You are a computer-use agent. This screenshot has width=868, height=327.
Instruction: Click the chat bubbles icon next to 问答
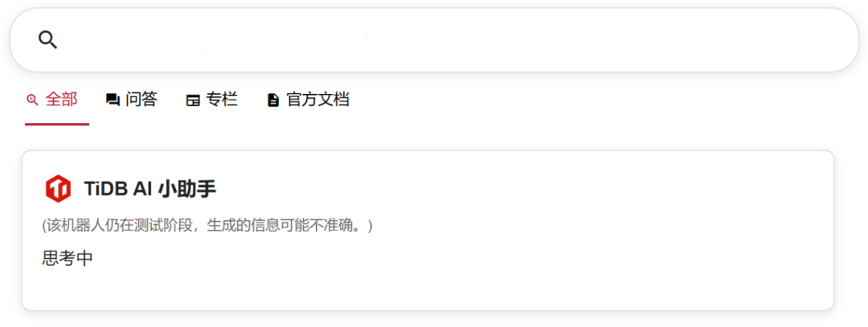pos(113,100)
